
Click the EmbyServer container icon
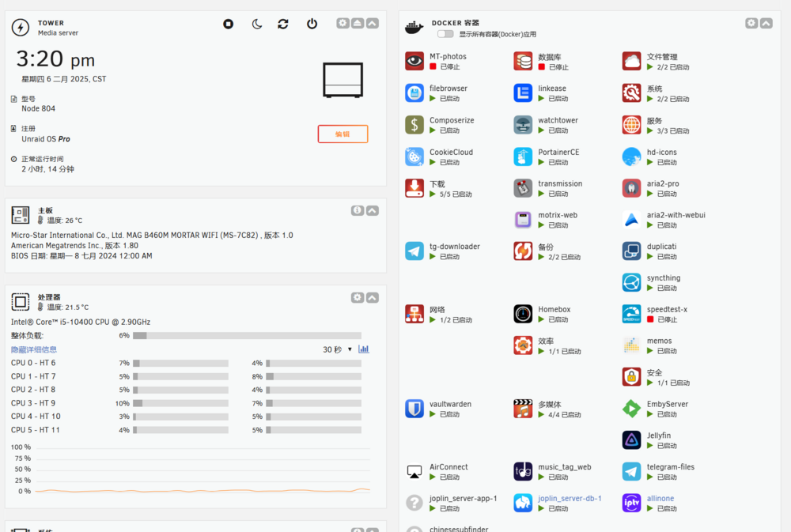point(631,409)
